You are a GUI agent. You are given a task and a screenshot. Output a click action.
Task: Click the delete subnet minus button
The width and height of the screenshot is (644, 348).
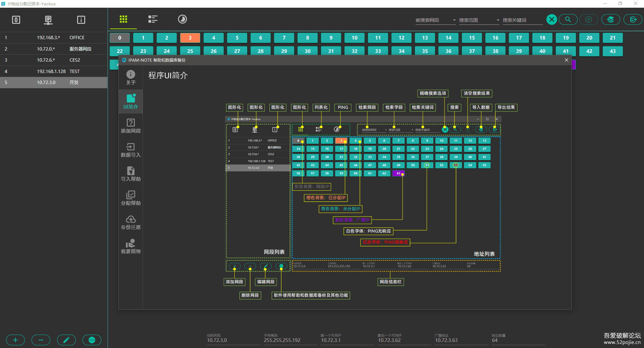coord(41,340)
